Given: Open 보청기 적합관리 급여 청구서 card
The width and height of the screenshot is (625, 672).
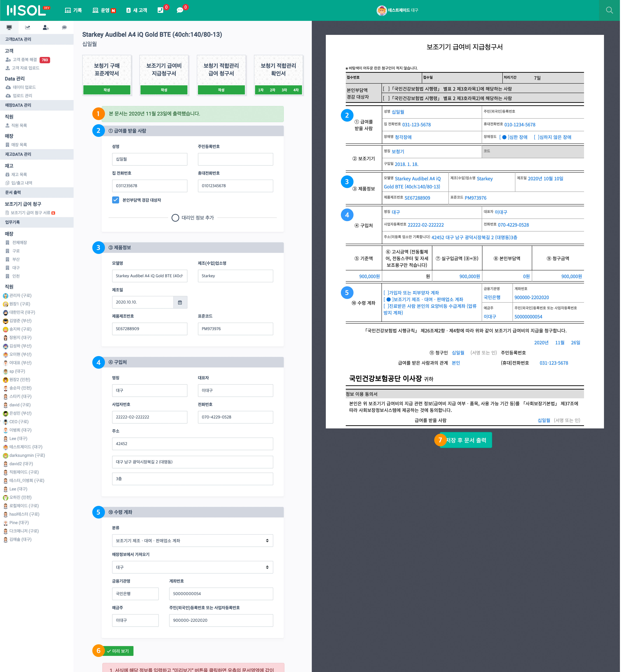Looking at the screenshot, I should (221, 75).
